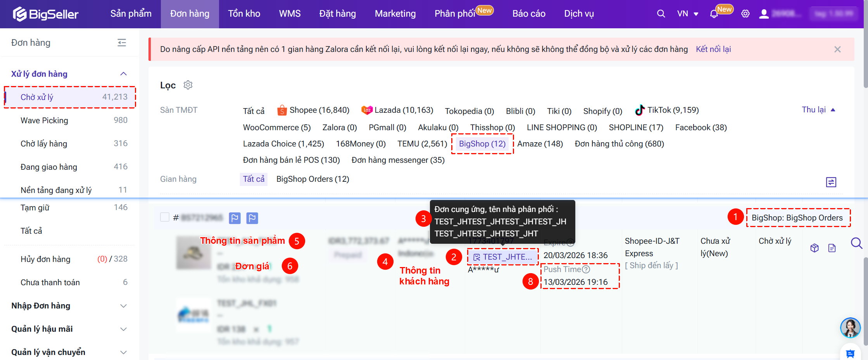Collapse the Đơn hàng sidebar menu icon

tap(122, 43)
